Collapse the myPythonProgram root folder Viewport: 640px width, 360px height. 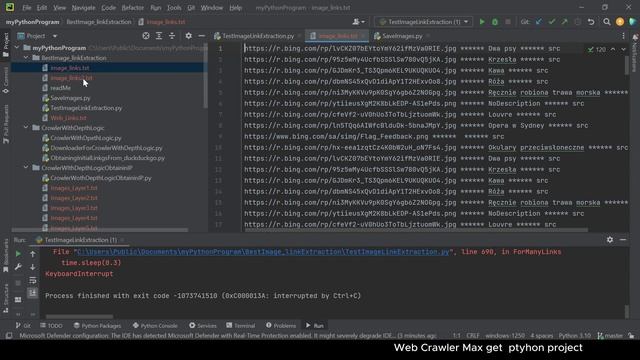(x=17, y=48)
